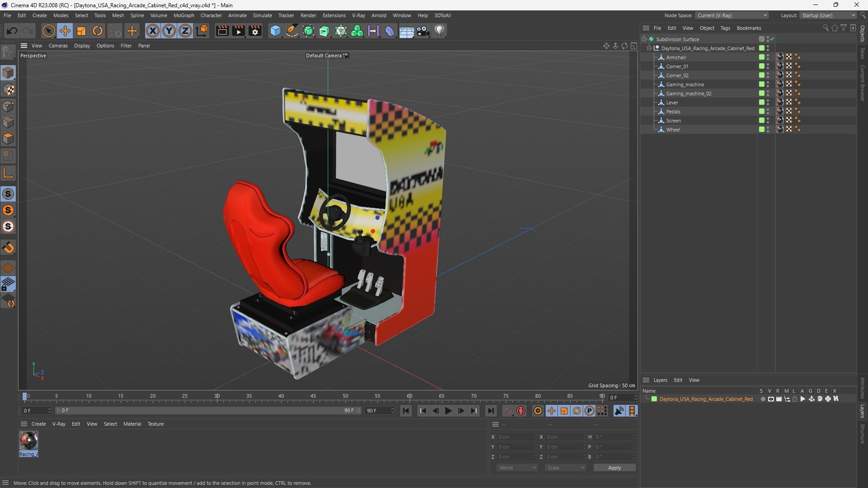Image resolution: width=868 pixels, height=488 pixels.
Task: Open the Simulate menu
Action: click(x=262, y=15)
